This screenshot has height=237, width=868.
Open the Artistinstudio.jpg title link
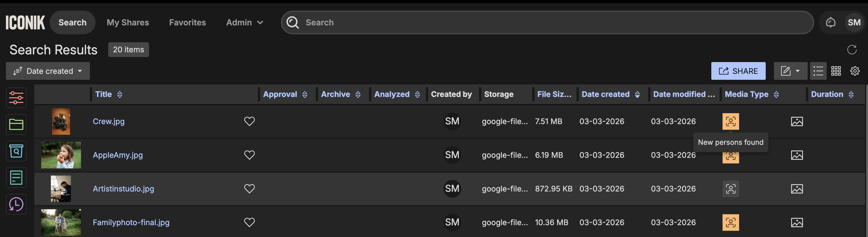coord(123,189)
